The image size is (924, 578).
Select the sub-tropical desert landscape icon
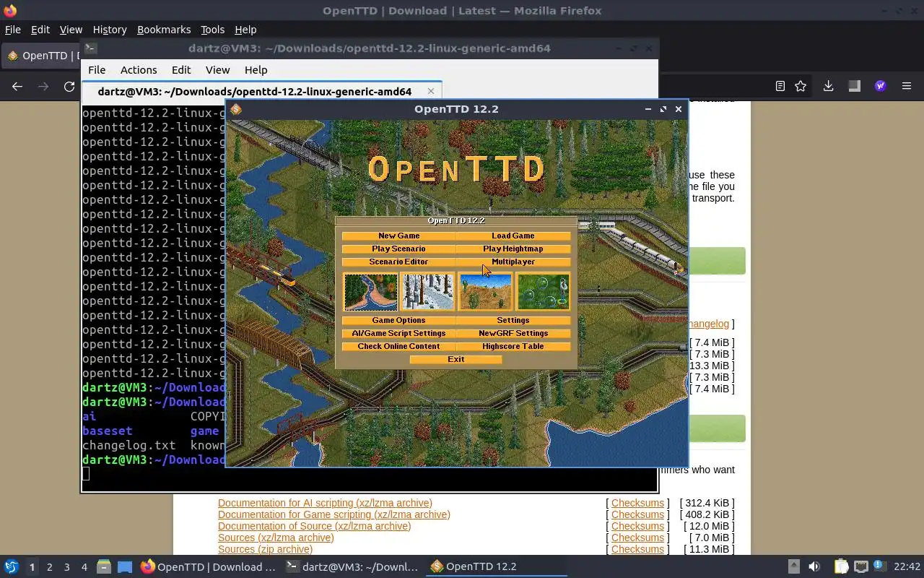click(485, 291)
